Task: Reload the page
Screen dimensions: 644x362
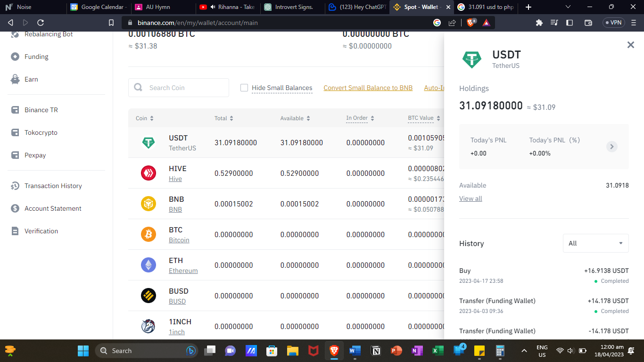Action: 41,23
